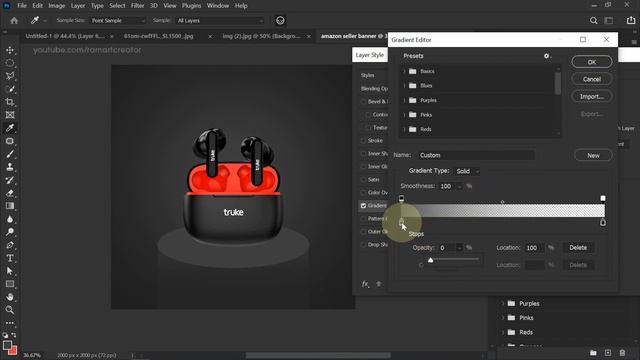Enable the Inner Glow checkbox
The image size is (640, 360).
[x=363, y=167]
